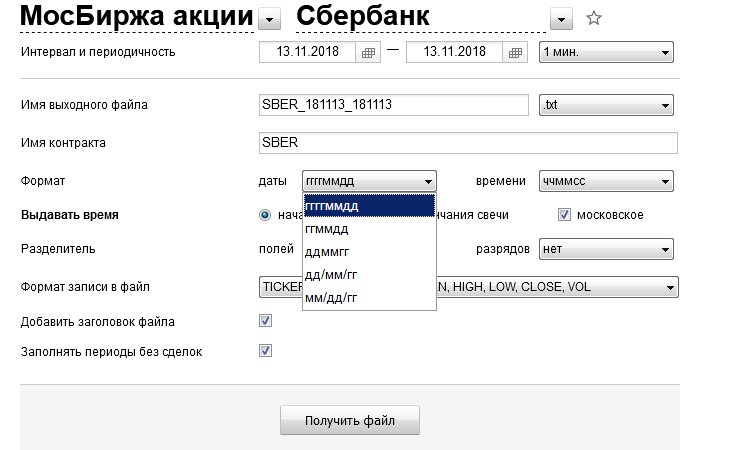750x450 pixels.
Task: Click the Имя выходного файла label
Action: pos(84,105)
